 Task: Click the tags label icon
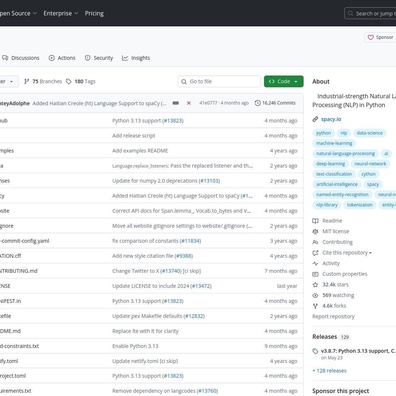click(69, 81)
